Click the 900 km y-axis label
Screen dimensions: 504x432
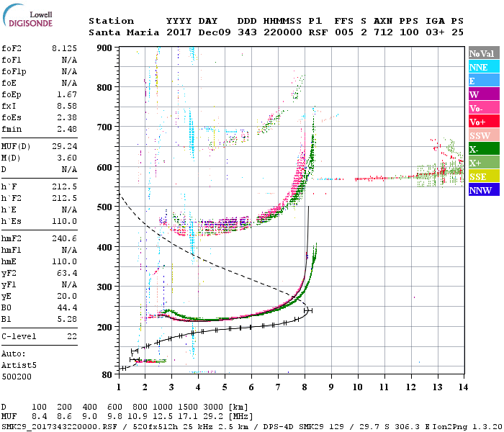tap(104, 48)
